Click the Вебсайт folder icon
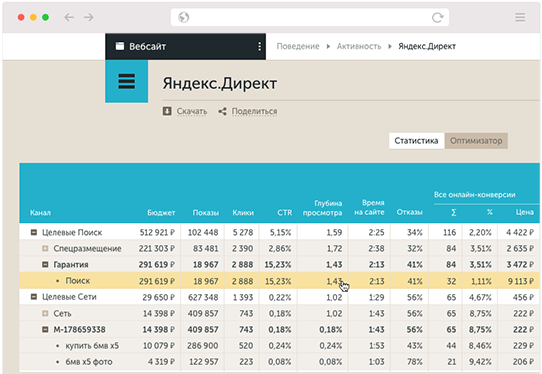This screenshot has width=542, height=374. point(120,46)
